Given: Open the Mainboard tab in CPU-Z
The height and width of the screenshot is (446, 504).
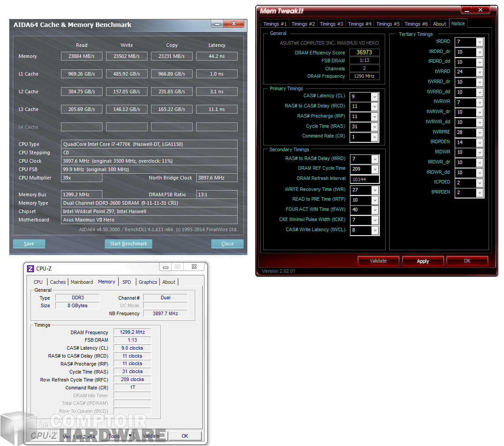Looking at the screenshot, I should pyautogui.click(x=82, y=282).
